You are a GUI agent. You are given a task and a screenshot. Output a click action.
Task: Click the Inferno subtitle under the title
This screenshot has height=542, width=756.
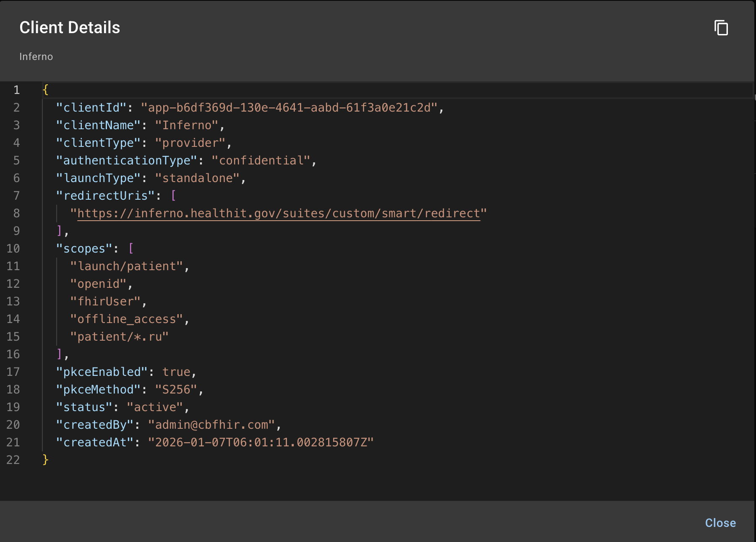pos(36,57)
